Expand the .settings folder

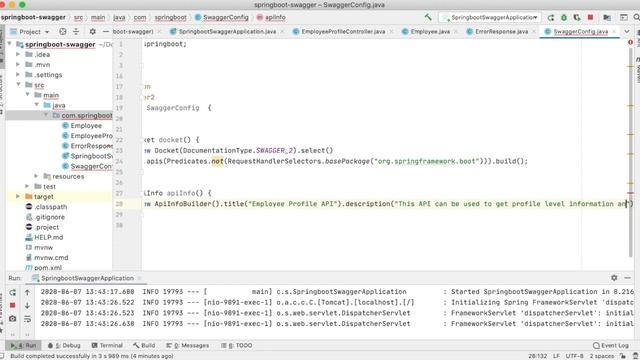[x=18, y=75]
